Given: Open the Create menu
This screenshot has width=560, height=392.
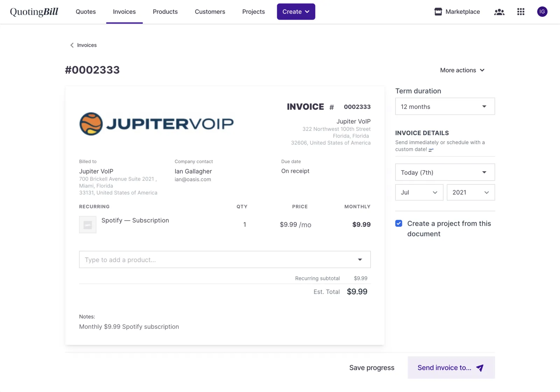Looking at the screenshot, I should pos(296,12).
